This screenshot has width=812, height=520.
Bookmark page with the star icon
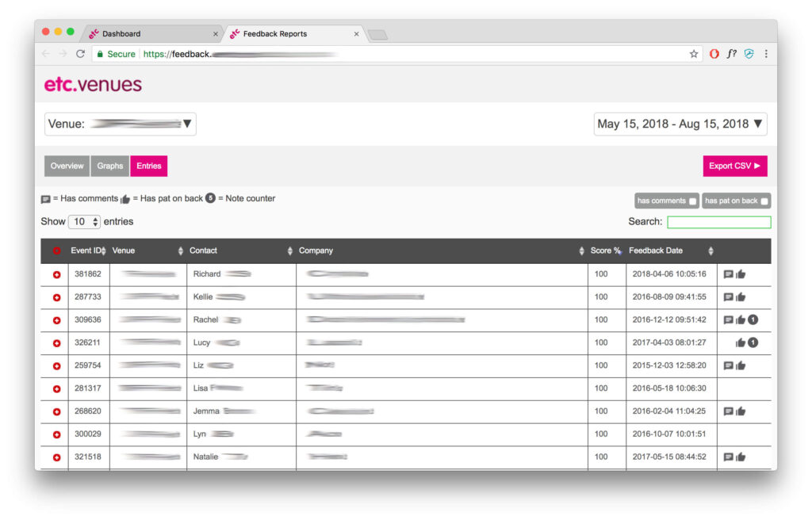coord(694,54)
